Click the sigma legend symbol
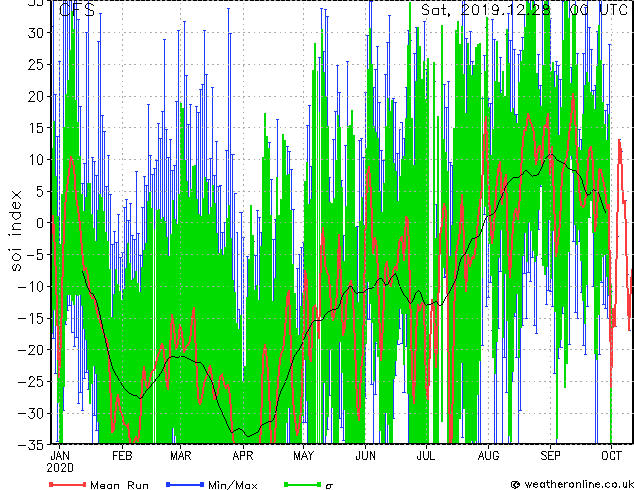Image resolution: width=634 pixels, height=490 pixels. tap(329, 486)
